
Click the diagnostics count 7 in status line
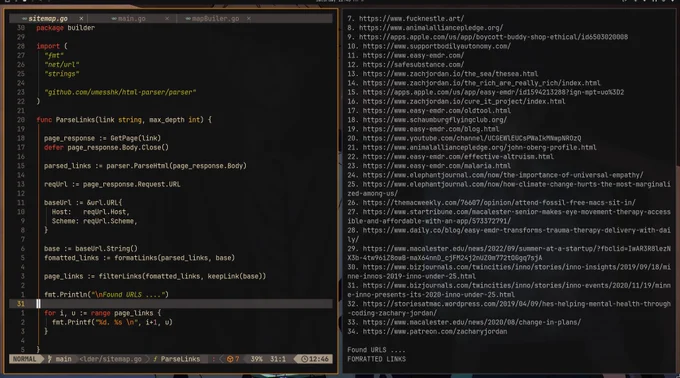[233, 359]
